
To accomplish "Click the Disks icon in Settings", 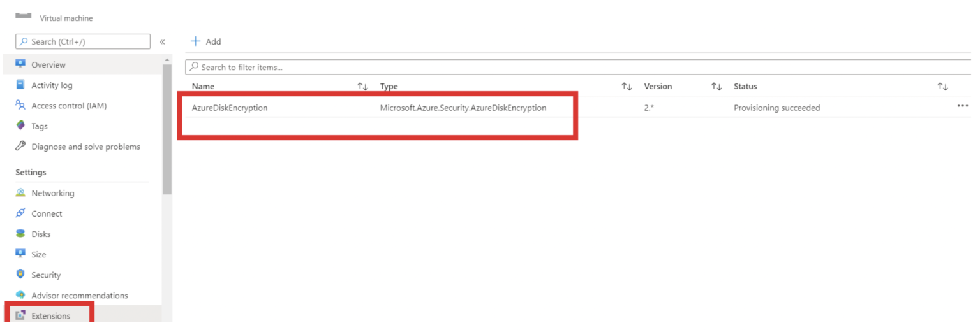I will pos(20,234).
